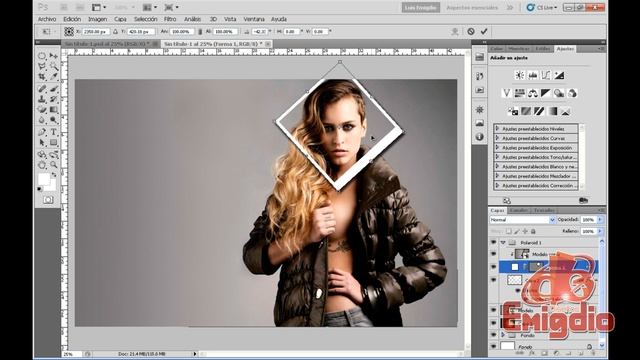The width and height of the screenshot is (640, 360).
Task: Click the foreground color swatch
Action: 44,179
